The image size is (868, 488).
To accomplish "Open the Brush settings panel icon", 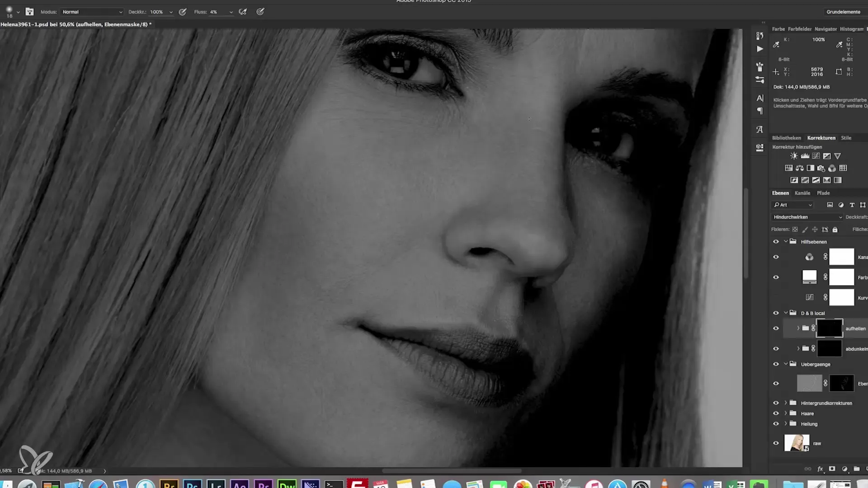I will click(760, 80).
